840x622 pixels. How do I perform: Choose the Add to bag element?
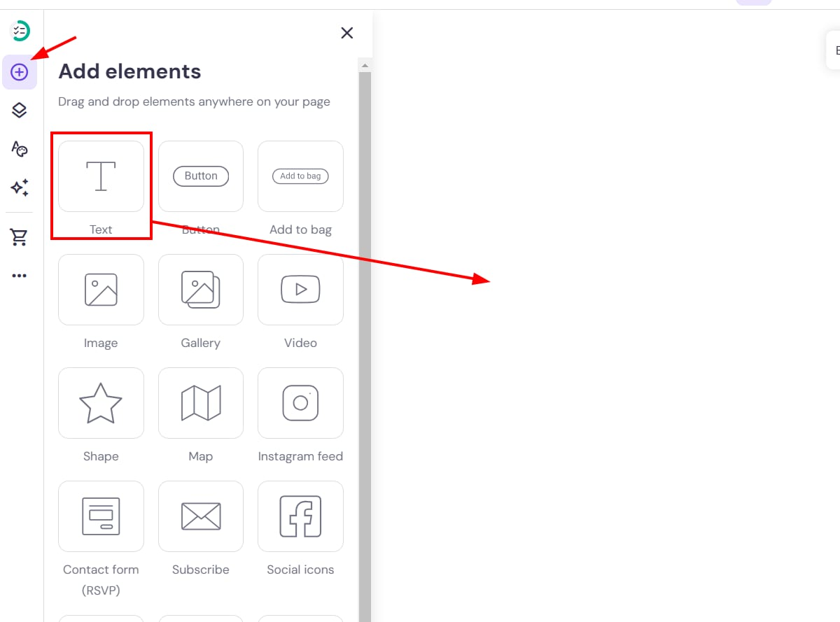point(300,176)
